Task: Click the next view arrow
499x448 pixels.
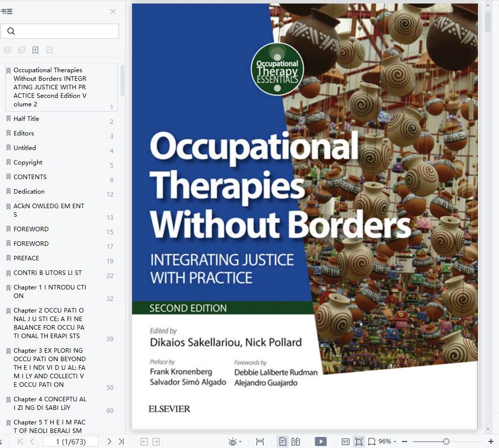Action: click(x=156, y=441)
